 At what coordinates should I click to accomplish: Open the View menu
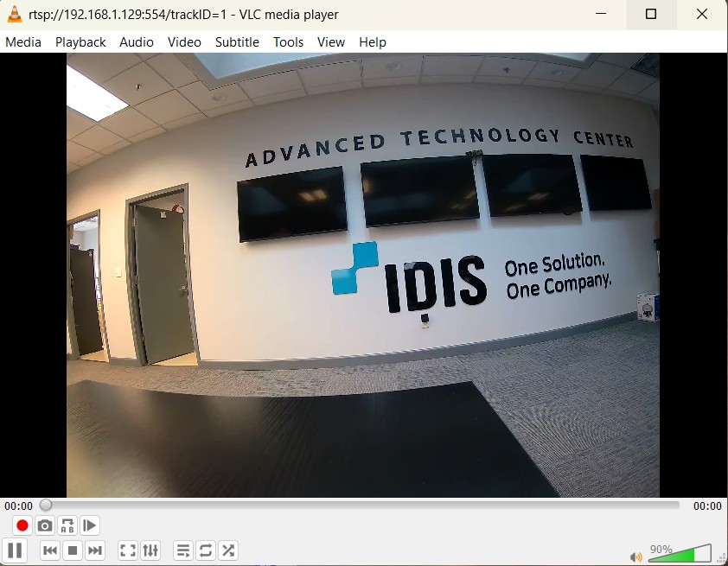(331, 42)
